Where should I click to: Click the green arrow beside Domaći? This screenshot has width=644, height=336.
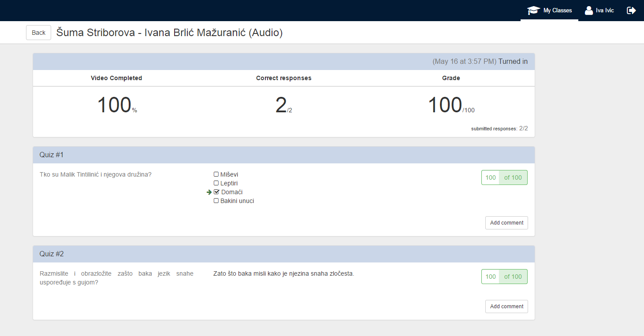coord(209,192)
